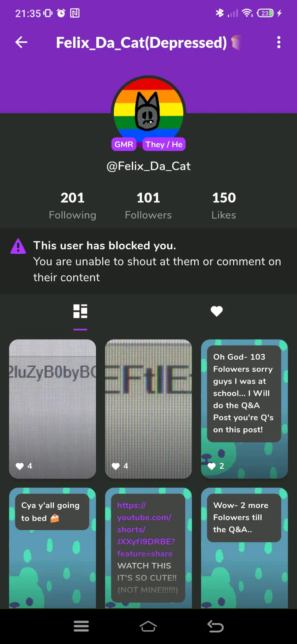Open the 2luZyB0byB image post
The image size is (297, 644).
pos(52,409)
